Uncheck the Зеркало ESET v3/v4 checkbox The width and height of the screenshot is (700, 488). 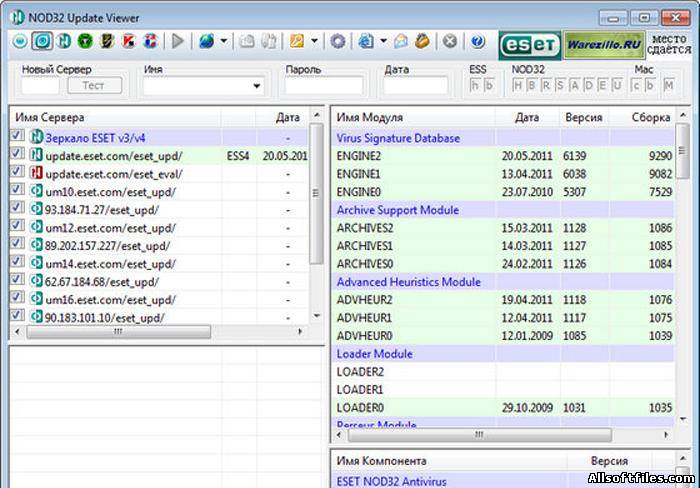pyautogui.click(x=17, y=135)
